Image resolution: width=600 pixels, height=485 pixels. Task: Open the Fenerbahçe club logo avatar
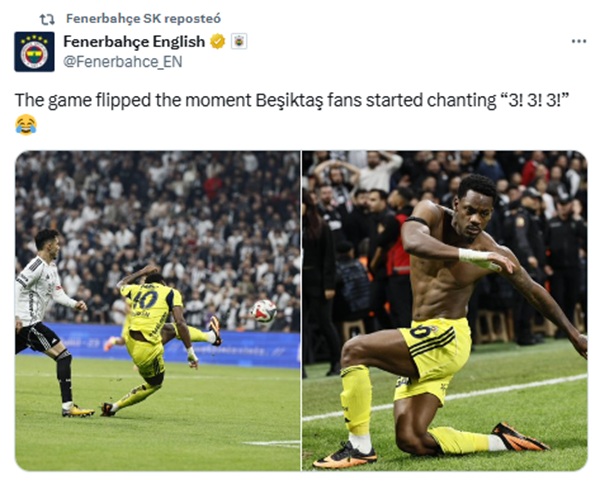pos(34,52)
